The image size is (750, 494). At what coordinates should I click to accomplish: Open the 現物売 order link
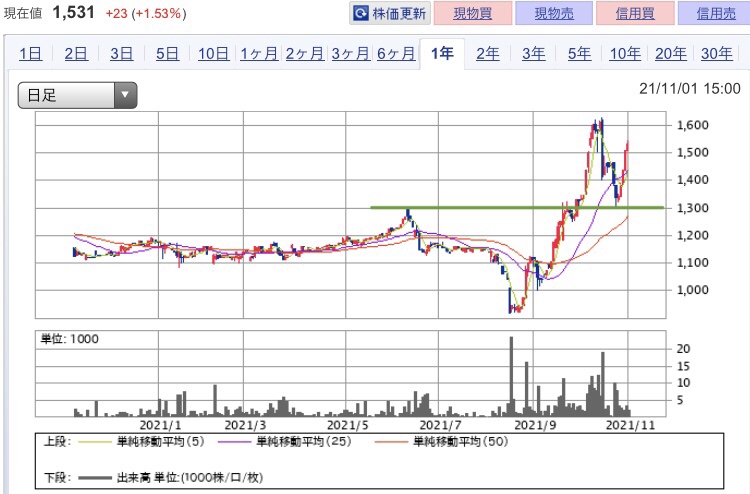click(554, 13)
